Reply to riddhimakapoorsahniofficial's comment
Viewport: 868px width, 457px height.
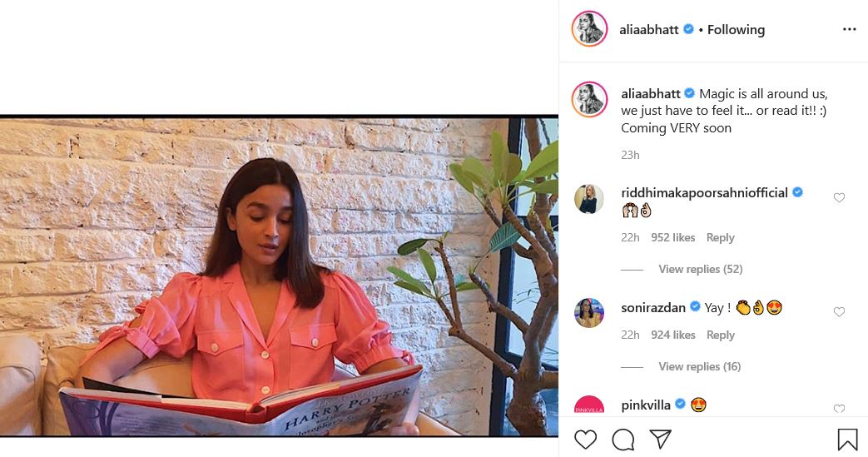[x=720, y=237]
